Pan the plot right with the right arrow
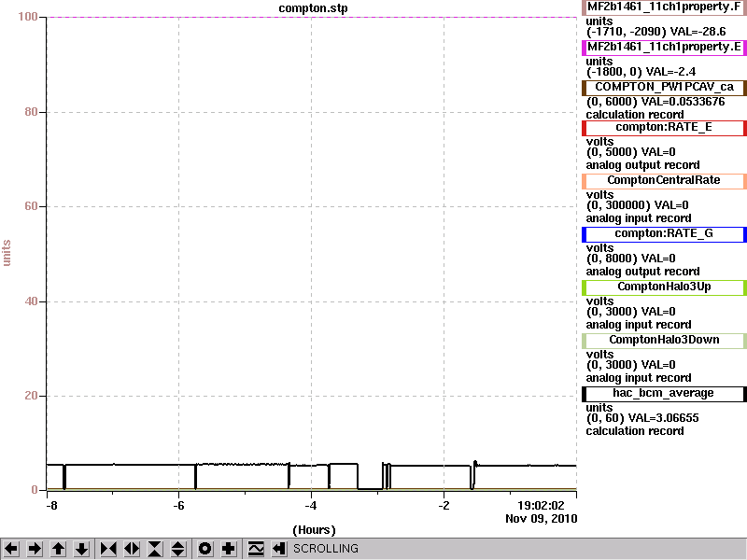Viewport: 747px width, 560px height. 35,549
